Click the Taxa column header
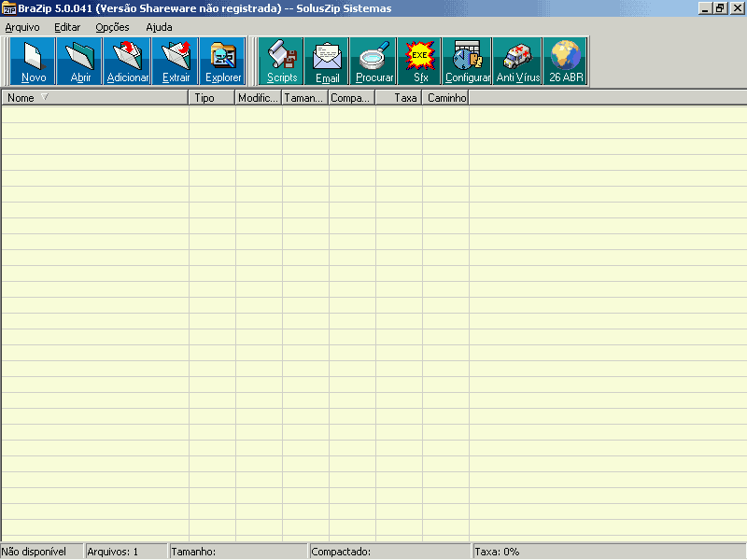 pyautogui.click(x=399, y=97)
